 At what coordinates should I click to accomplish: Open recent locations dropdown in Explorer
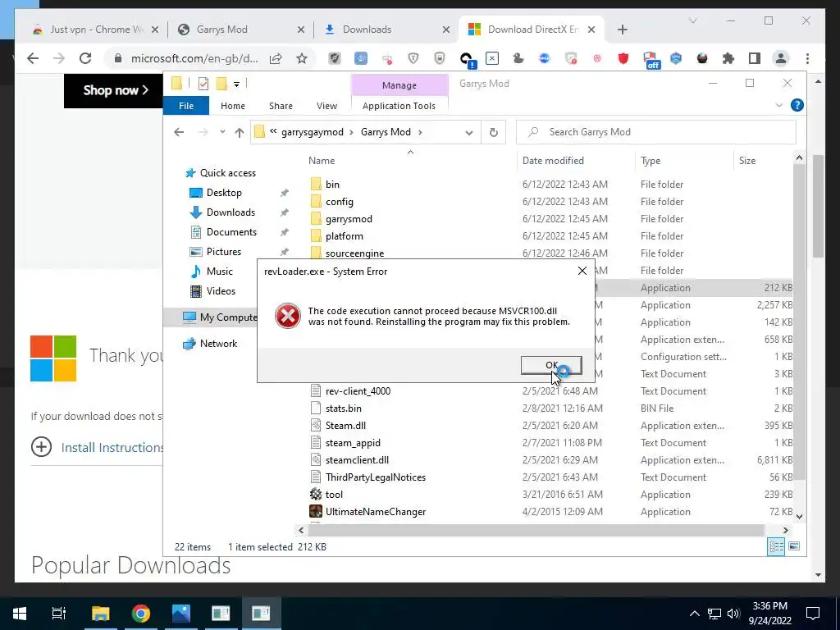point(222,132)
